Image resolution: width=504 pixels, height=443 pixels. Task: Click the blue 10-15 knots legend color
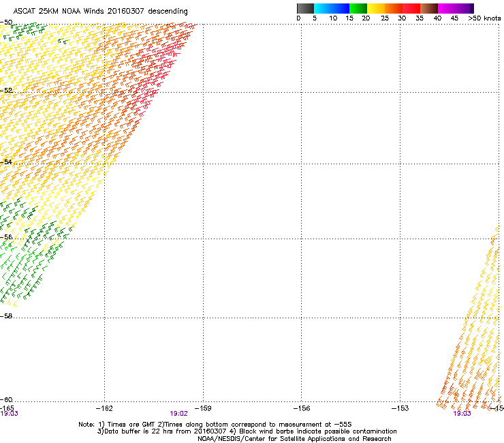click(341, 8)
